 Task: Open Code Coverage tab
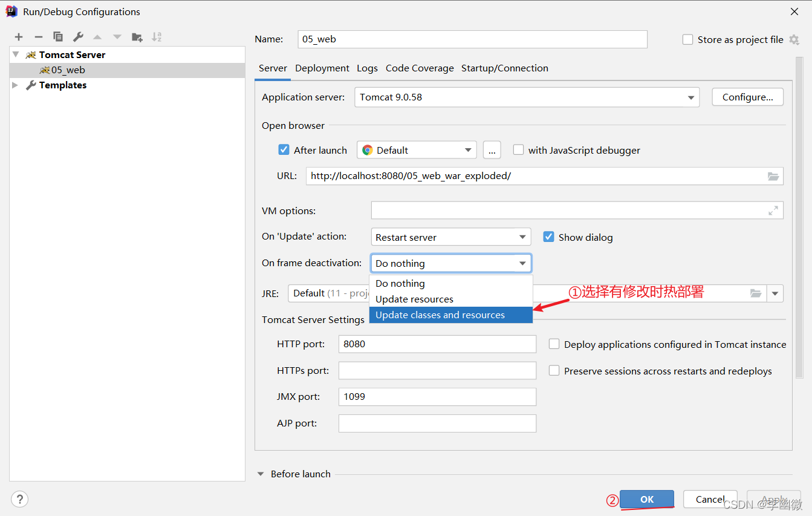pyautogui.click(x=420, y=68)
